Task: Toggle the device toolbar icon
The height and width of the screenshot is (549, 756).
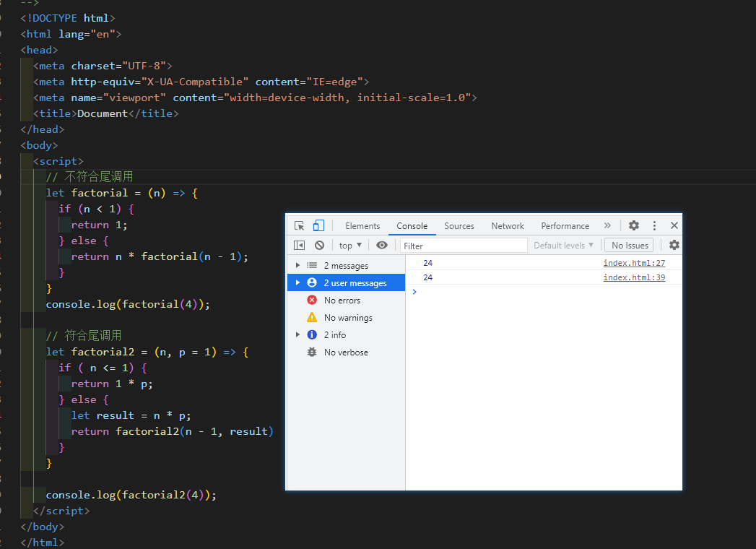Action: [x=318, y=226]
